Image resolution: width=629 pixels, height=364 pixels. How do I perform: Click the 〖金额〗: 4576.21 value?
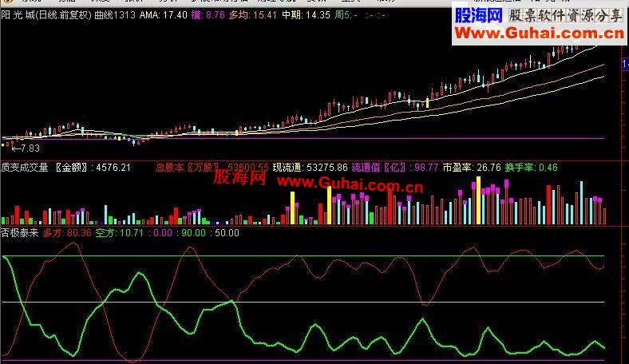click(92, 168)
